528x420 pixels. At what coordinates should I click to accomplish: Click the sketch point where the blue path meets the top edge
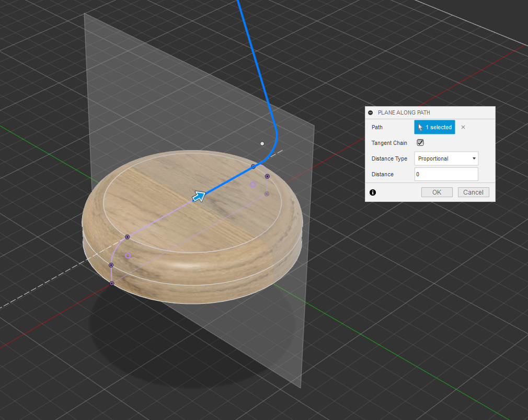click(254, 166)
